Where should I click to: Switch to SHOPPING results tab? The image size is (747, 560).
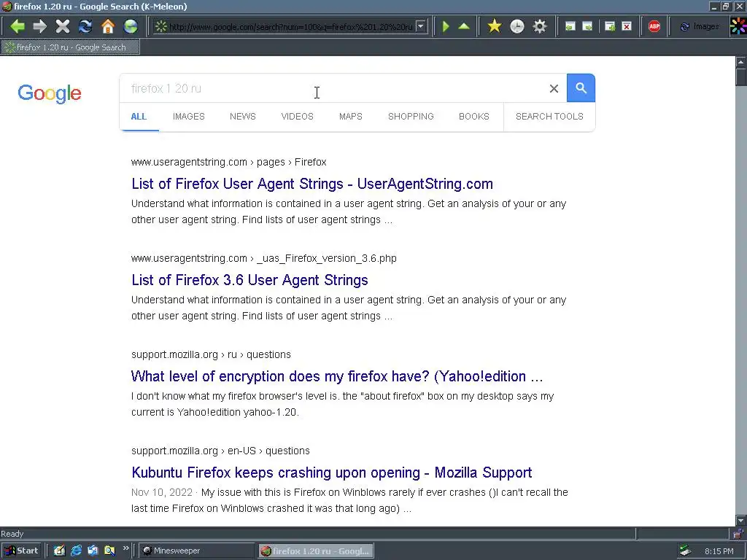point(411,117)
